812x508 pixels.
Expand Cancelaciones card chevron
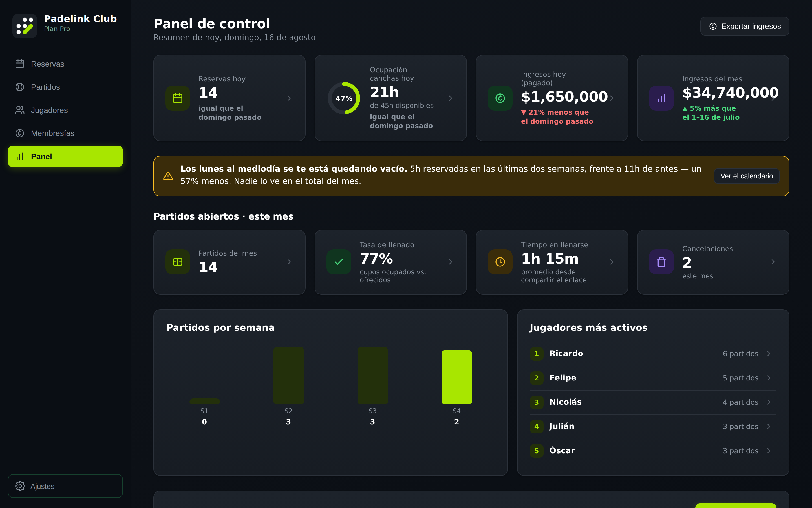pos(773,262)
